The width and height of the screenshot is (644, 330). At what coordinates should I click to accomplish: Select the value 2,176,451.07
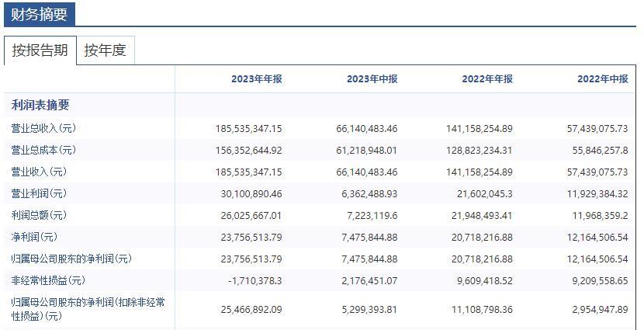369,281
